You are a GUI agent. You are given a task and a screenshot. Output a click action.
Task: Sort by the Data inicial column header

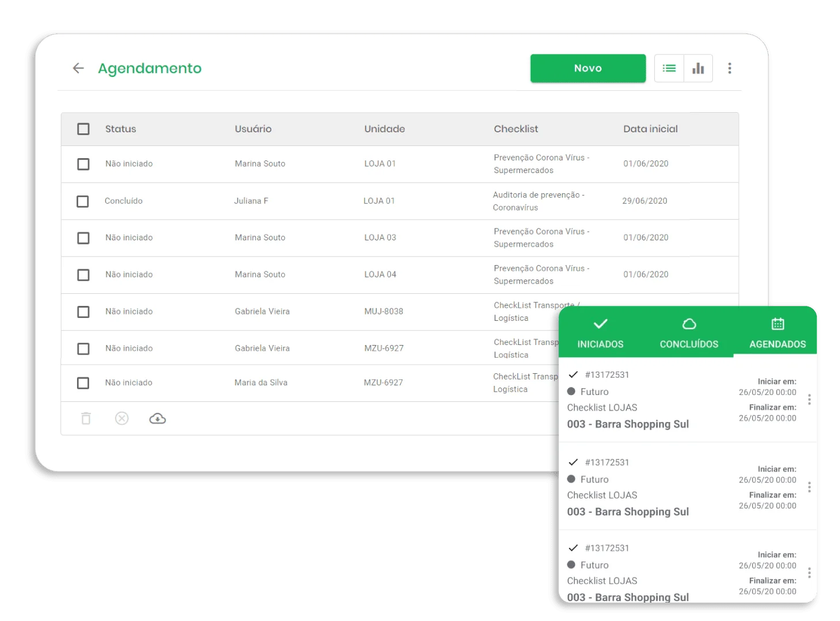[x=650, y=129]
